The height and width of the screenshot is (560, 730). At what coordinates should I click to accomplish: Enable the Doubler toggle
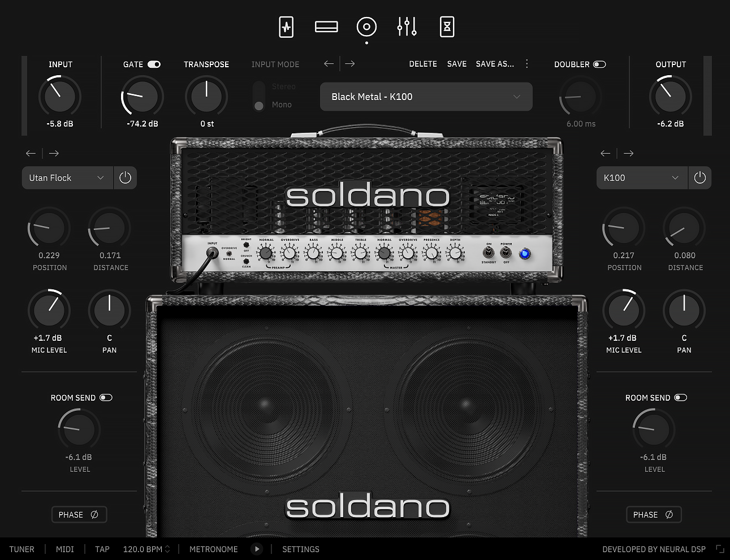pos(599,64)
